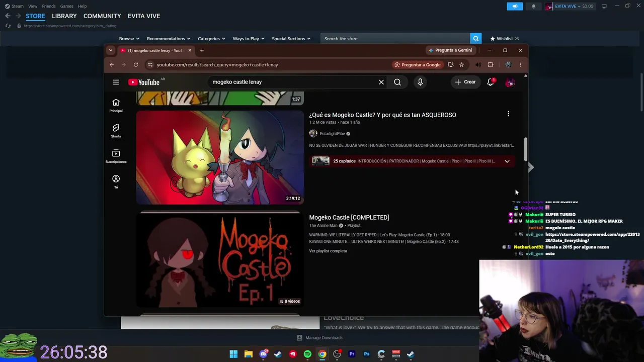Screen dimensions: 644x362
Task: Open the Steam Categories dropdown
Action: click(211, 39)
